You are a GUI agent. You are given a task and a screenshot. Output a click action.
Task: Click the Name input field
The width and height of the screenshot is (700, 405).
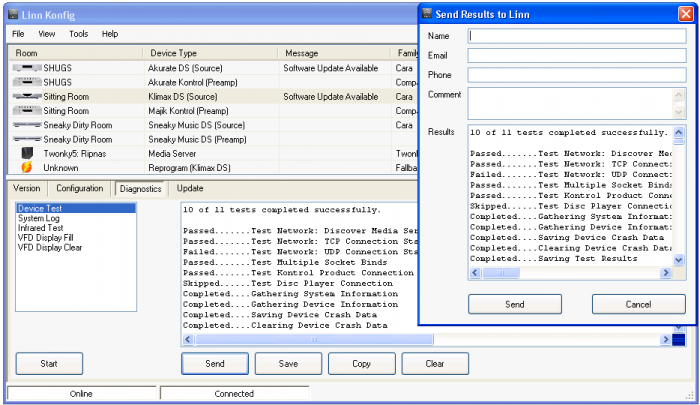577,36
